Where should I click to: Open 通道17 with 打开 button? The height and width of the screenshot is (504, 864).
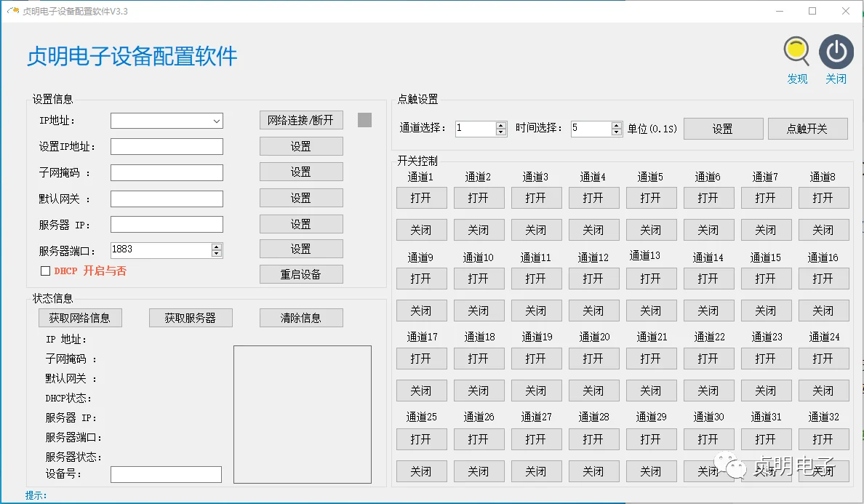[422, 359]
